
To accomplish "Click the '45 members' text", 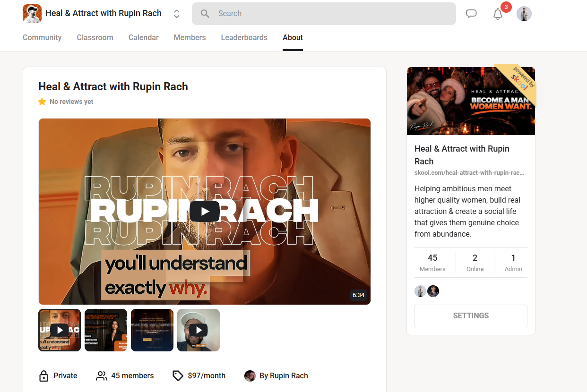I will tap(132, 376).
